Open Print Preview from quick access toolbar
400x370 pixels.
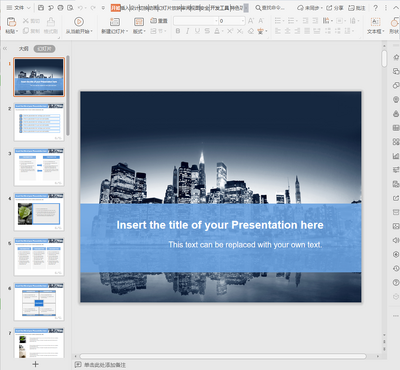(x=70, y=7)
